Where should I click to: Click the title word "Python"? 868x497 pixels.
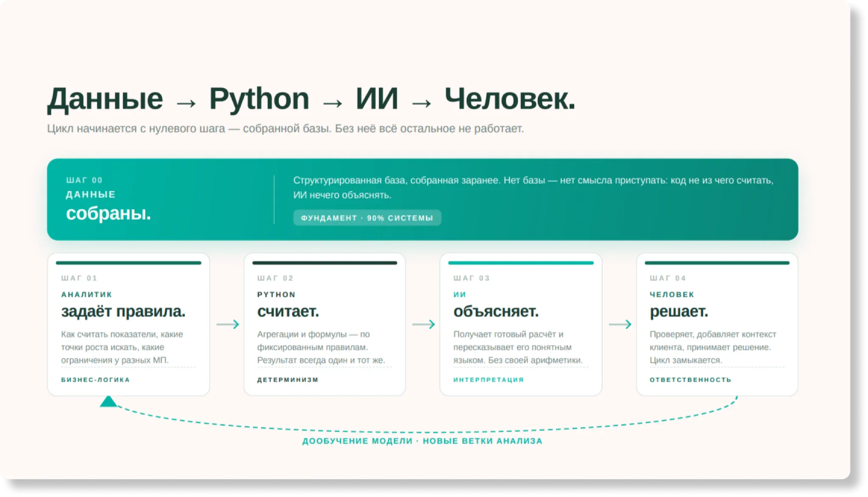point(259,100)
